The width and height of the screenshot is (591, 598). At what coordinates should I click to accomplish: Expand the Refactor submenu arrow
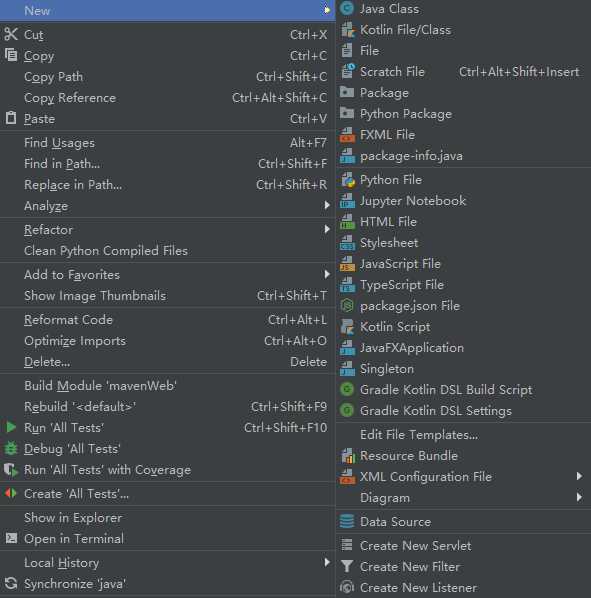327,229
